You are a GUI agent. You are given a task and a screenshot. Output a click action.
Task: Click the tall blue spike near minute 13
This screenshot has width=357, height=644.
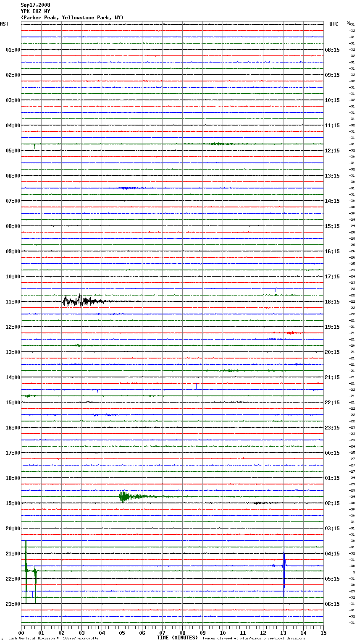click(284, 565)
